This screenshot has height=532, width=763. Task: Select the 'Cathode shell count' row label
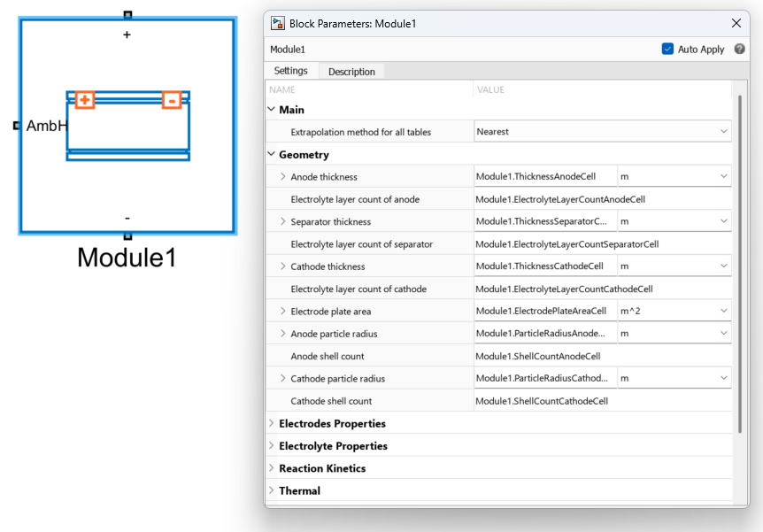[331, 401]
